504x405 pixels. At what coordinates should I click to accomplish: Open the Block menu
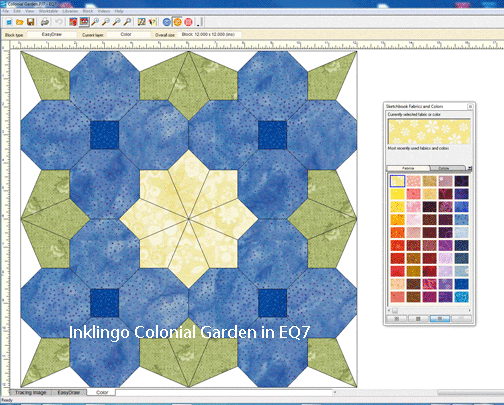(x=88, y=11)
